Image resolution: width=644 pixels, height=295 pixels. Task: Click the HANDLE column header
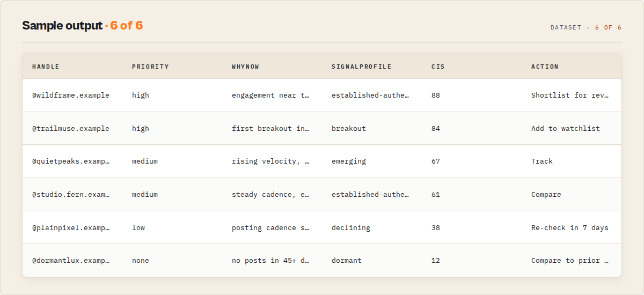click(46, 67)
